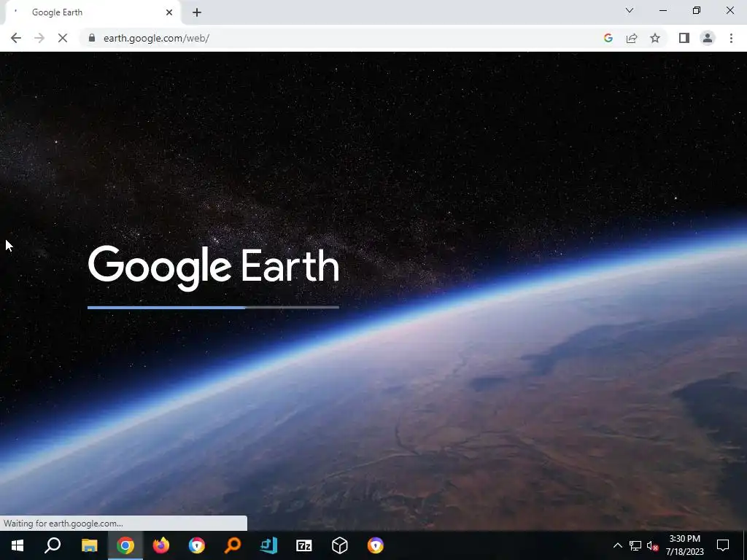Expand the tab search dropdown chevron

click(630, 10)
